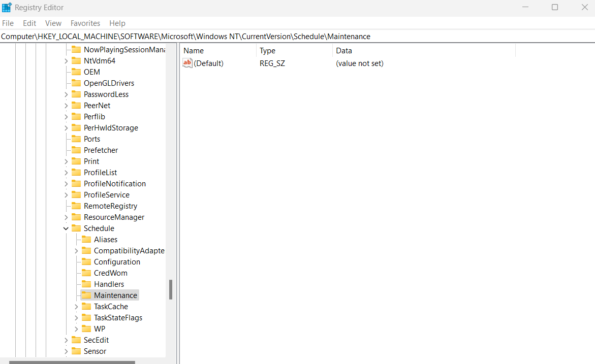Click the ProfileNotification folder icon

tap(76, 184)
